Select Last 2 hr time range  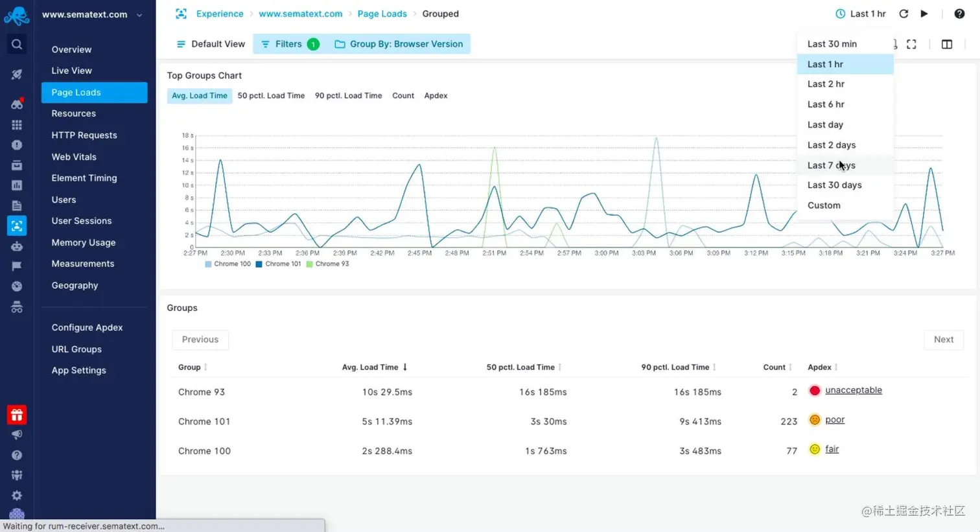[845, 84]
